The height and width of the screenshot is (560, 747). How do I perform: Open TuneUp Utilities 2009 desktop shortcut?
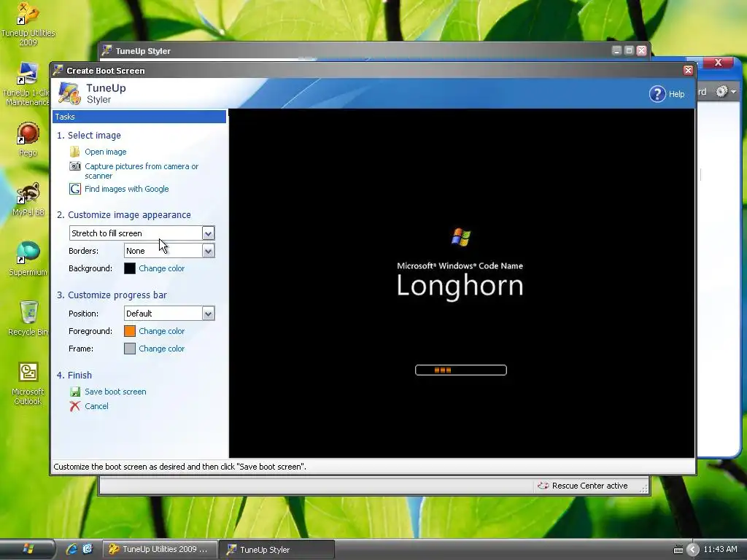[x=28, y=25]
